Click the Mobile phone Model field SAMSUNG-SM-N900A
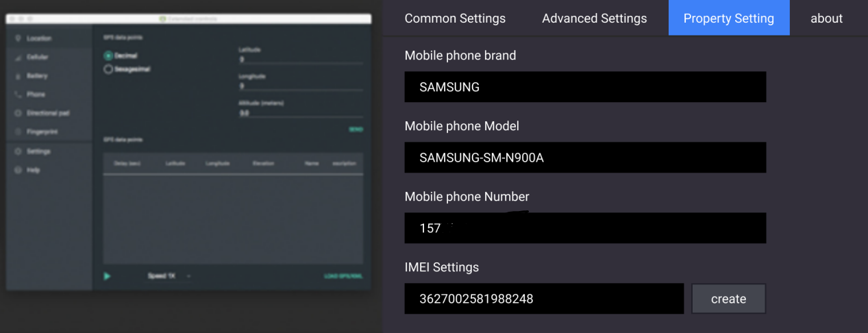This screenshot has width=868, height=333. [x=585, y=158]
